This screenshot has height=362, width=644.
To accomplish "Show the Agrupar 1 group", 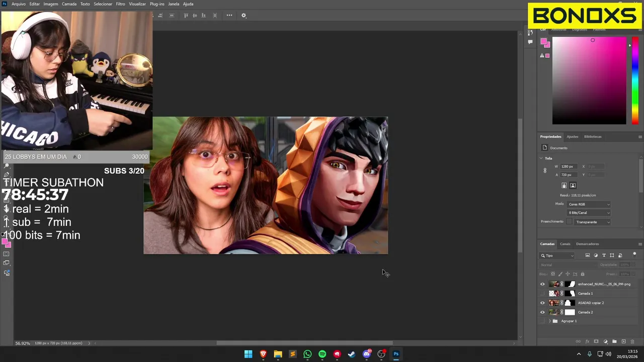I will click(542, 321).
